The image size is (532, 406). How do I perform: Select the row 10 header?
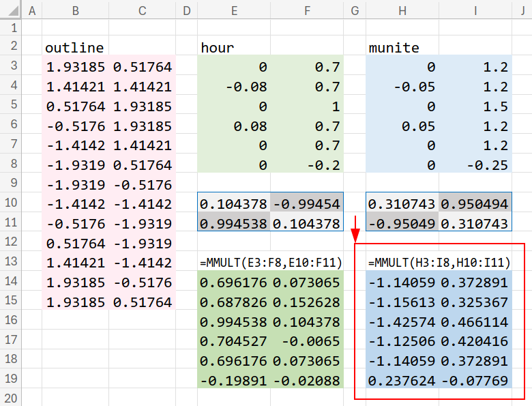pyautogui.click(x=11, y=203)
